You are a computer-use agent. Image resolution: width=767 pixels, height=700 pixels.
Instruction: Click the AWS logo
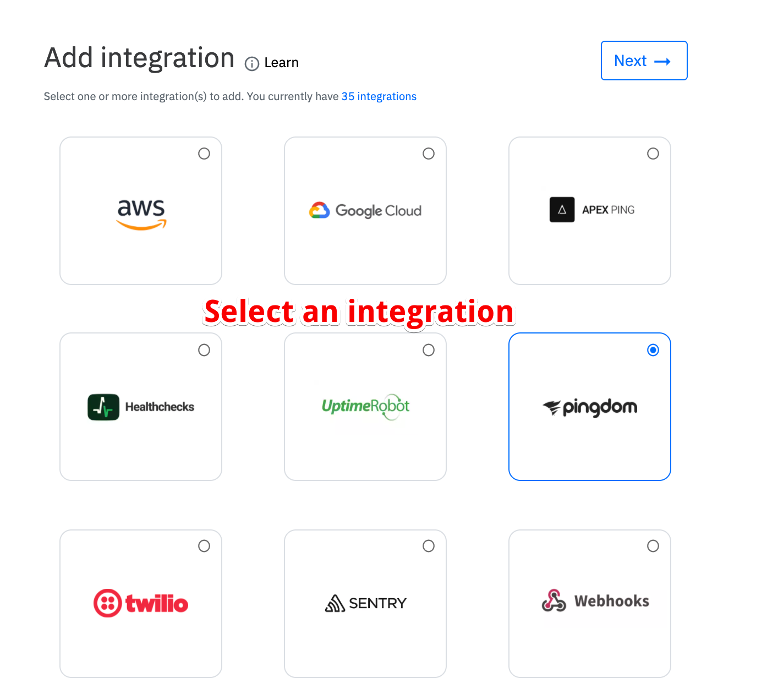tap(141, 214)
